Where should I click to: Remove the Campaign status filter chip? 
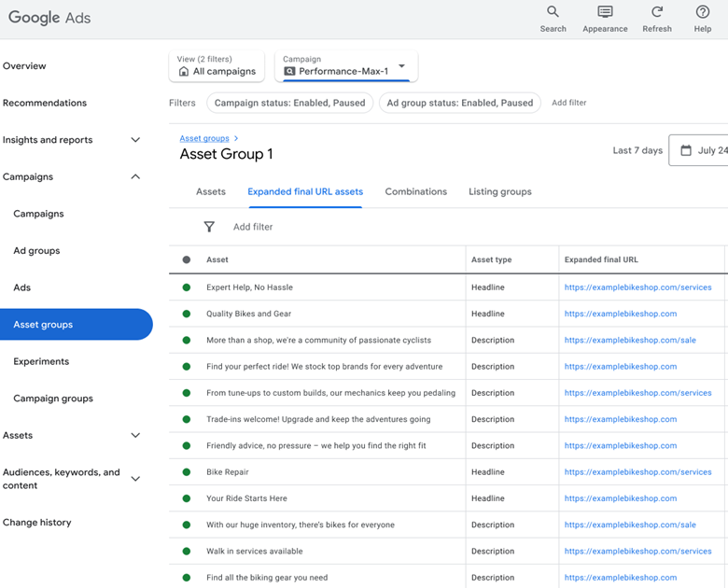pyautogui.click(x=289, y=103)
